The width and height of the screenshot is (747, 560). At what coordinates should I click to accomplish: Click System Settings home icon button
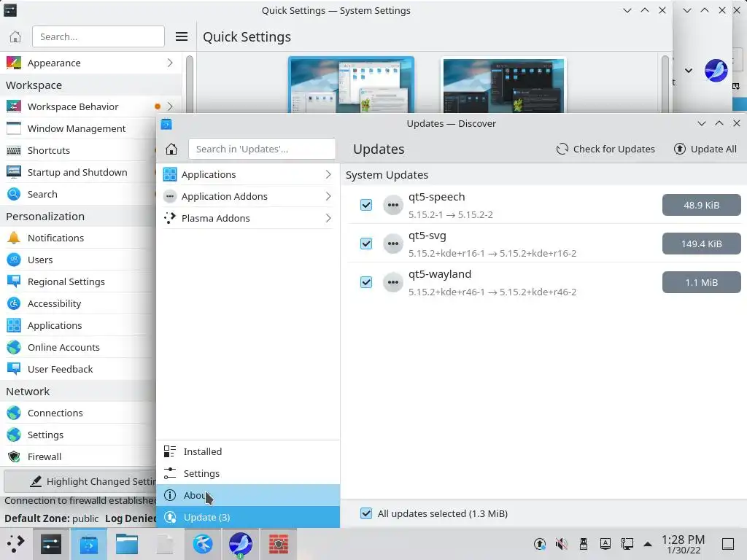click(15, 36)
